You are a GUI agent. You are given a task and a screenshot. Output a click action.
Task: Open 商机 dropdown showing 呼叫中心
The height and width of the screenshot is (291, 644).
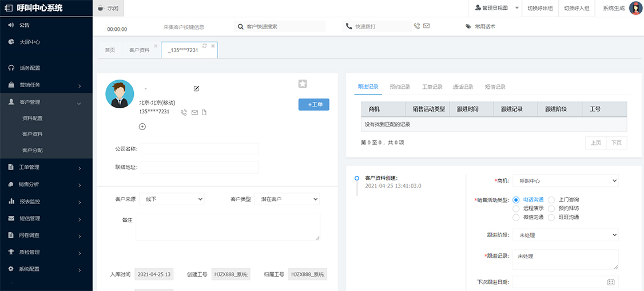pyautogui.click(x=566, y=180)
